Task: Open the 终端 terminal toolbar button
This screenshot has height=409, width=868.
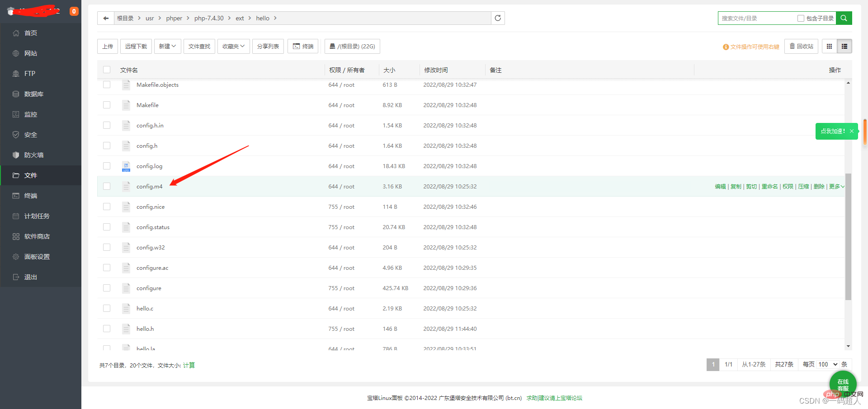Action: coord(303,46)
